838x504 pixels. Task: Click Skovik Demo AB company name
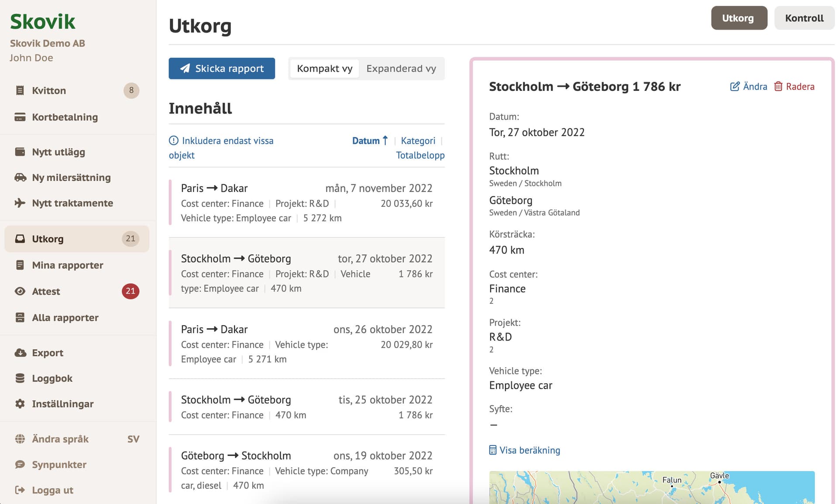(47, 43)
